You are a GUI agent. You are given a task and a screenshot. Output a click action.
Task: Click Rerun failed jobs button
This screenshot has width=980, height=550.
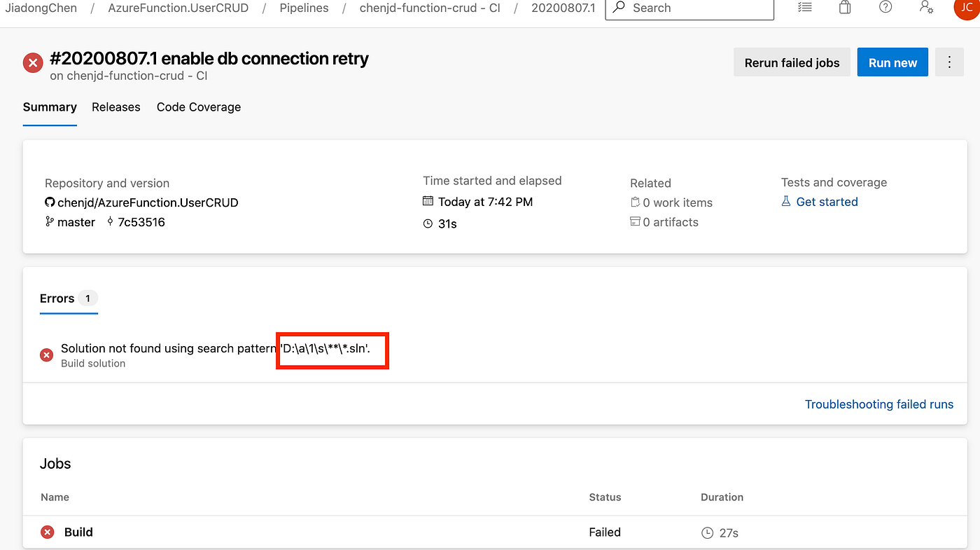tap(792, 62)
